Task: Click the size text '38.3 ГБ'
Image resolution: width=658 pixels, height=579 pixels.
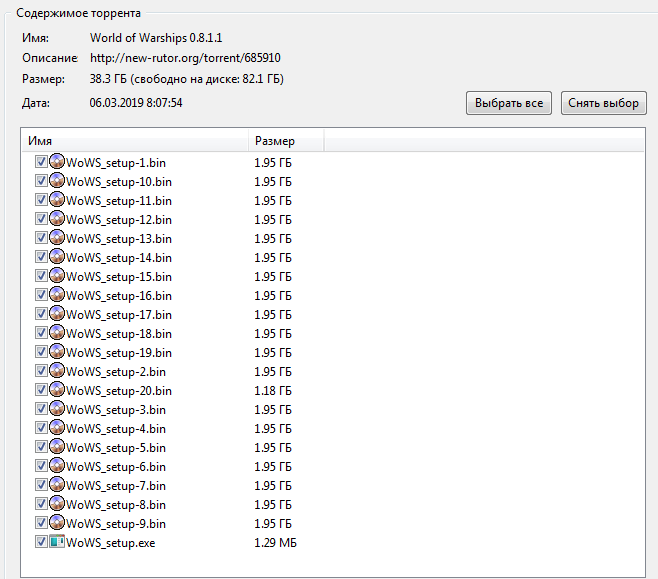Action: (x=108, y=79)
